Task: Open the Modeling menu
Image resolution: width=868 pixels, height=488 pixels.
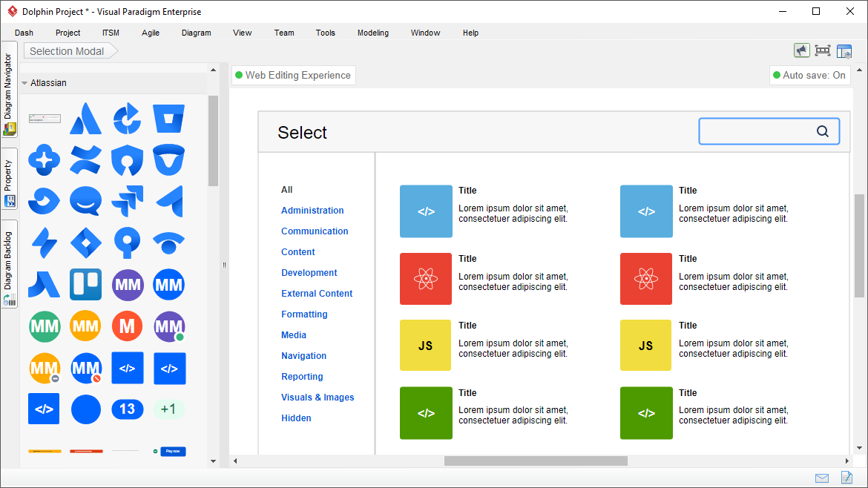Action: click(x=373, y=33)
